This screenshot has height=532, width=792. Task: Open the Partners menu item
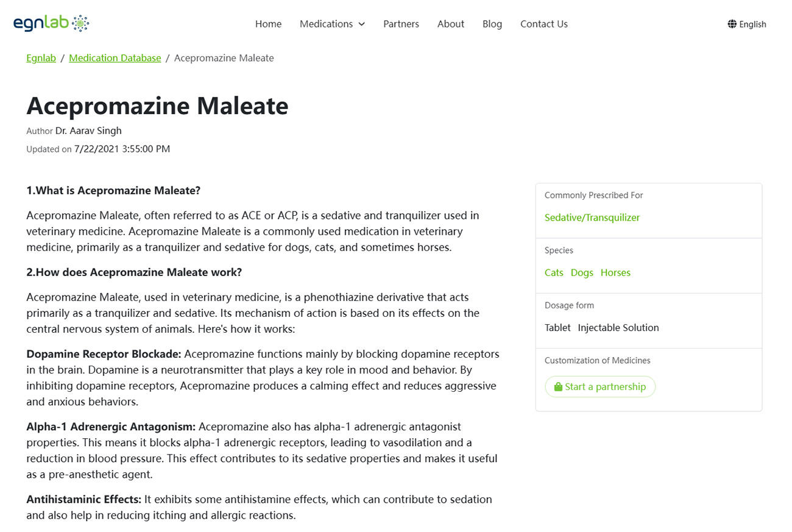[x=401, y=24]
